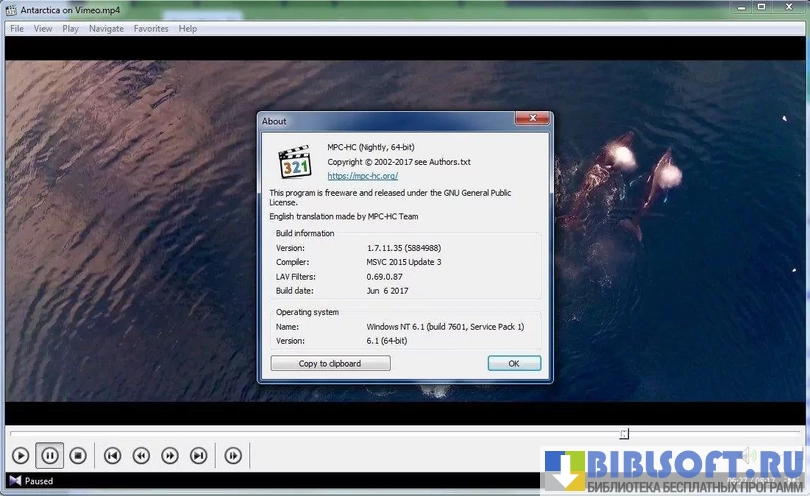Open the Favorites menu
The image size is (810, 496).
(x=151, y=29)
